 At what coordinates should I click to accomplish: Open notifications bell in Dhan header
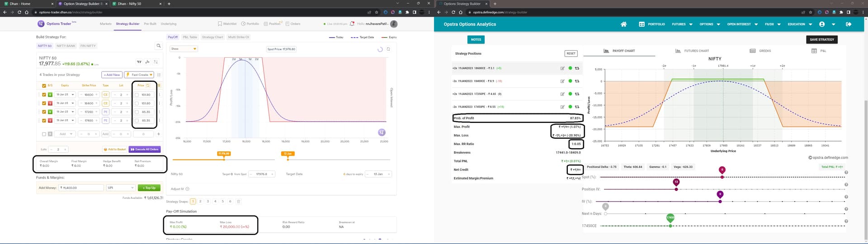352,23
